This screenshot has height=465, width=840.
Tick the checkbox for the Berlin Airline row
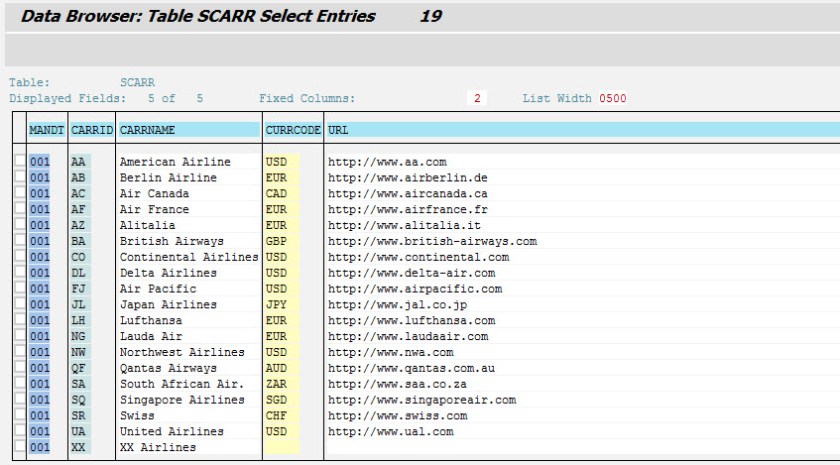20,177
